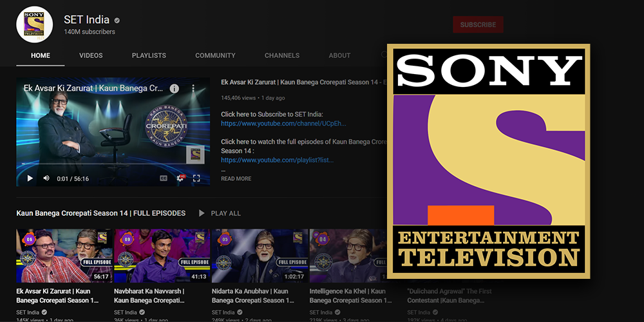
Task: Open the ABOUT tab
Action: [x=339, y=55]
